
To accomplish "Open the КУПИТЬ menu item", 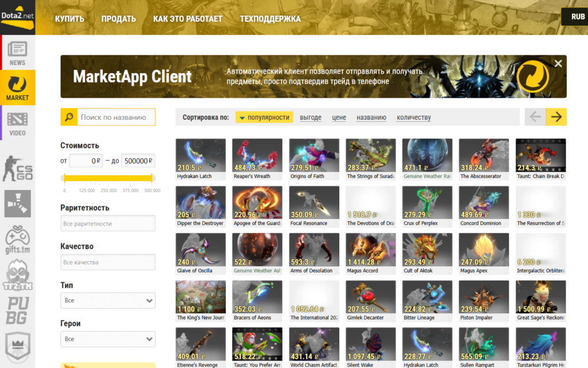I will (69, 19).
